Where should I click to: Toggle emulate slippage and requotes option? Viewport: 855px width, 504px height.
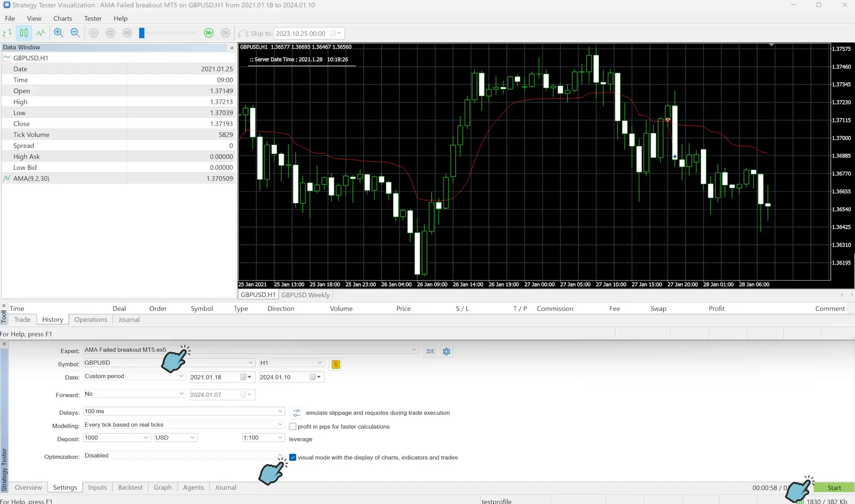295,412
